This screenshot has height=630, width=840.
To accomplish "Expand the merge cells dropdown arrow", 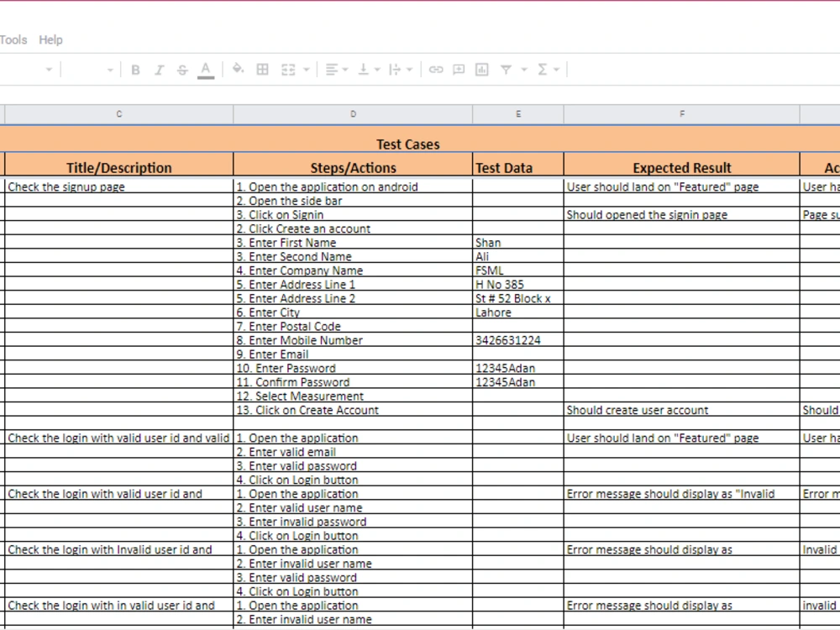I will click(307, 70).
